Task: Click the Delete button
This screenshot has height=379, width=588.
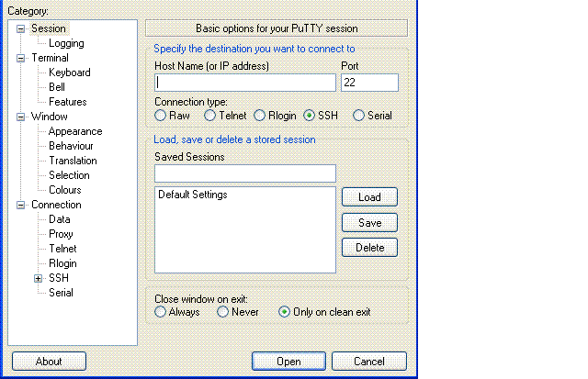Action: pos(369,248)
